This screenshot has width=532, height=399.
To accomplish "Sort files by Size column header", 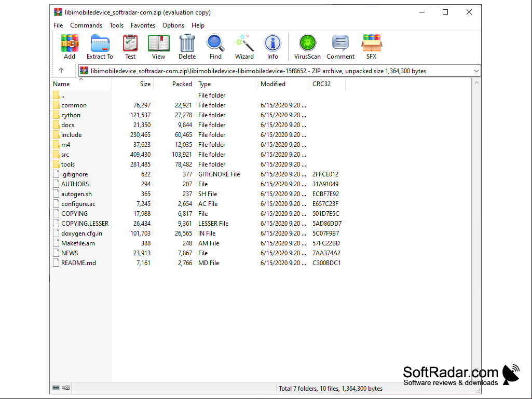I will (x=133, y=84).
